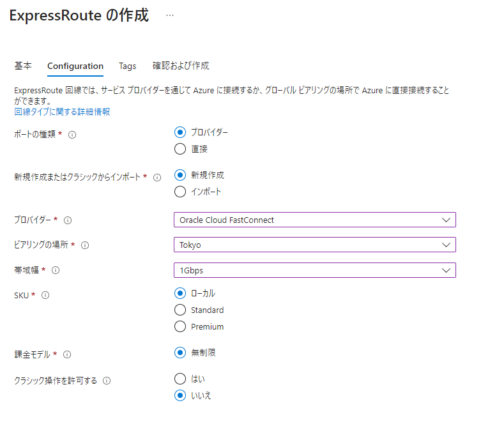Open the ellipsis menu beside the page title
The width and height of the screenshot is (504, 426).
[170, 15]
